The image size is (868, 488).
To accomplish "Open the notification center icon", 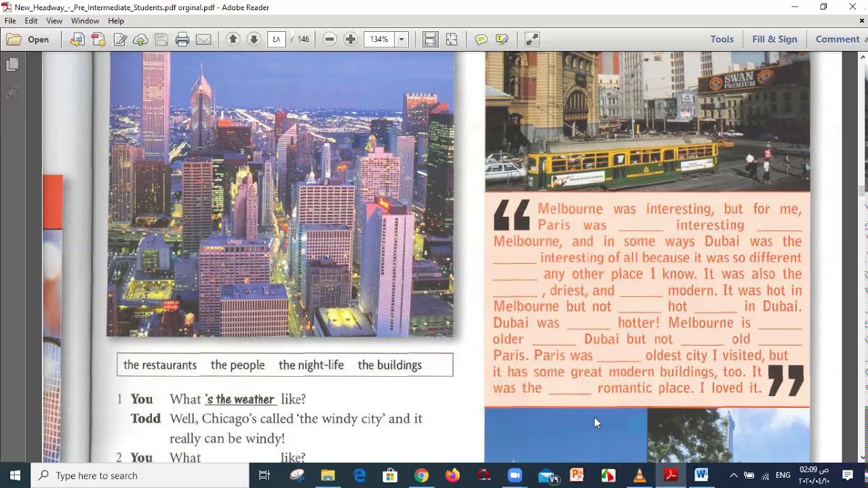I will (848, 475).
